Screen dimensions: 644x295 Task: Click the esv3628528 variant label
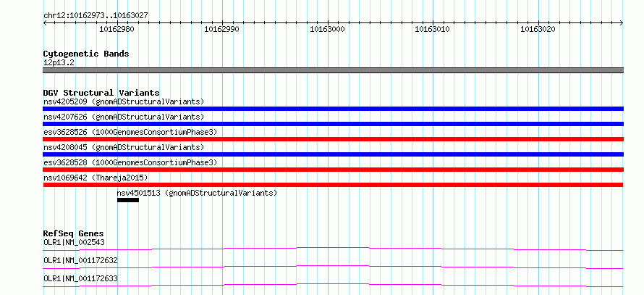pos(130,162)
